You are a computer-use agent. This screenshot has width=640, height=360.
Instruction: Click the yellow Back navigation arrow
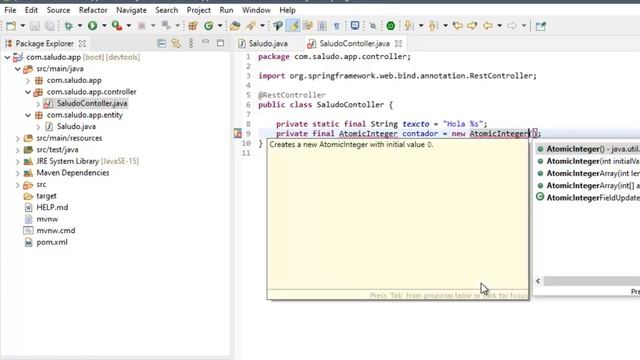point(487,26)
